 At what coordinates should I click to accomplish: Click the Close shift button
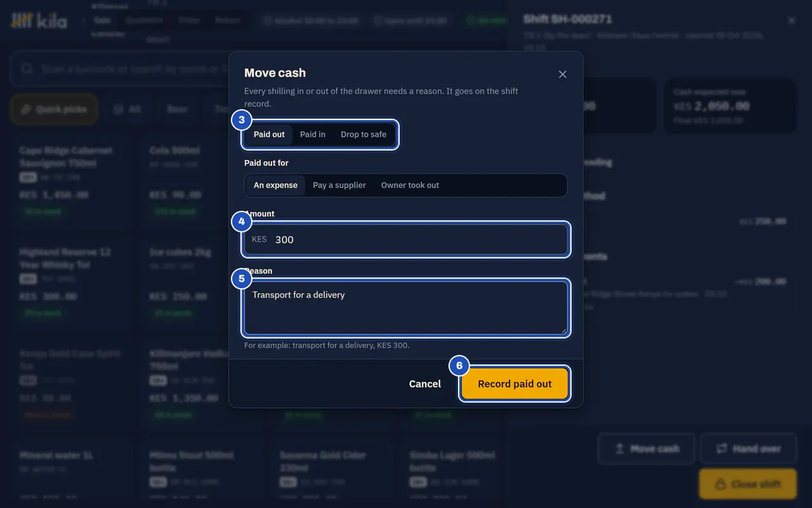pyautogui.click(x=748, y=484)
